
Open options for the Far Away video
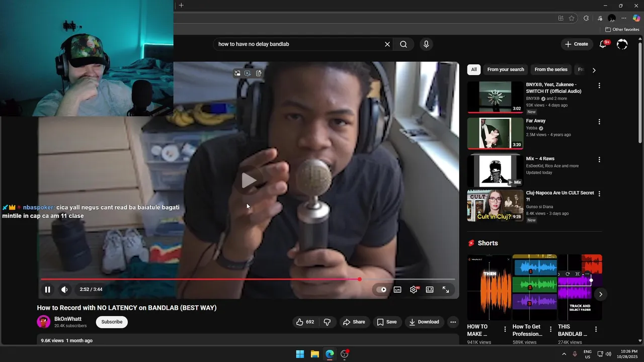coord(599,122)
